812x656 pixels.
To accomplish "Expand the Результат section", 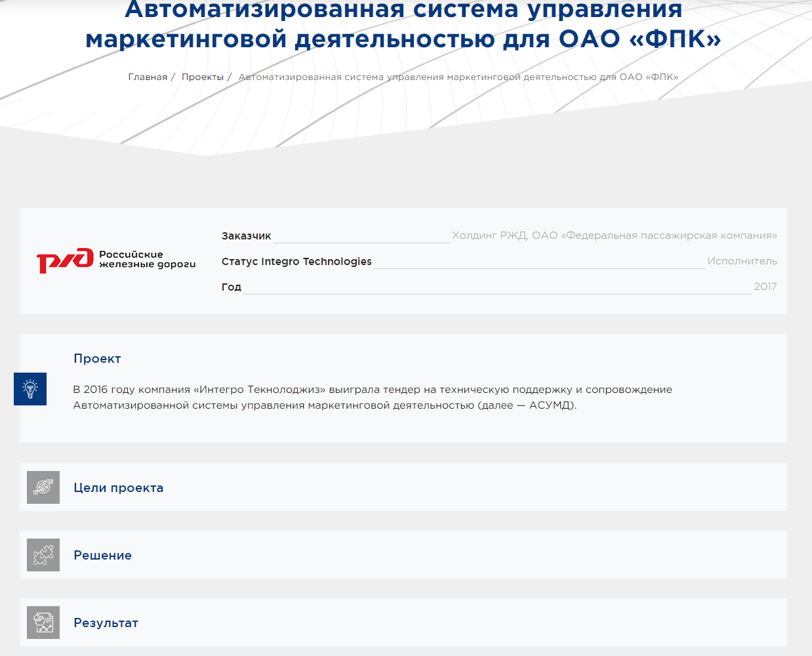I will [x=403, y=623].
